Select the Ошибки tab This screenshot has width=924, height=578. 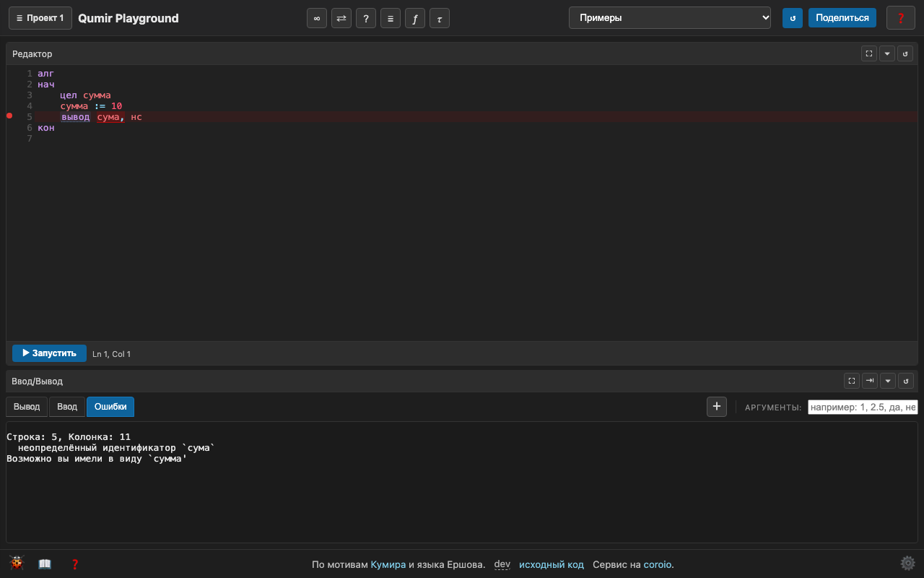(110, 407)
